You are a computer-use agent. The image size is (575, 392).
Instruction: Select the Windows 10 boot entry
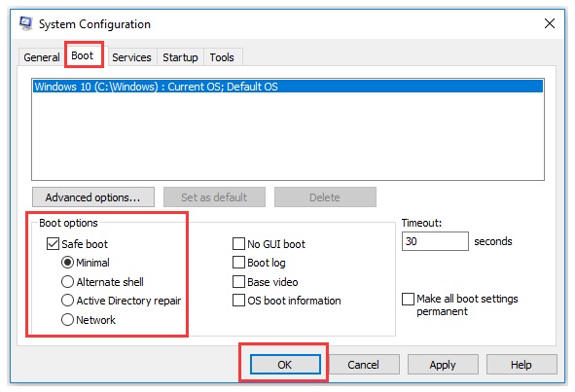(288, 87)
